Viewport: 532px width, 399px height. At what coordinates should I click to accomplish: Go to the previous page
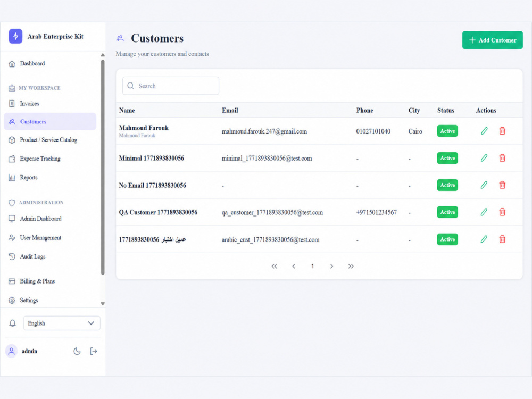[294, 267]
